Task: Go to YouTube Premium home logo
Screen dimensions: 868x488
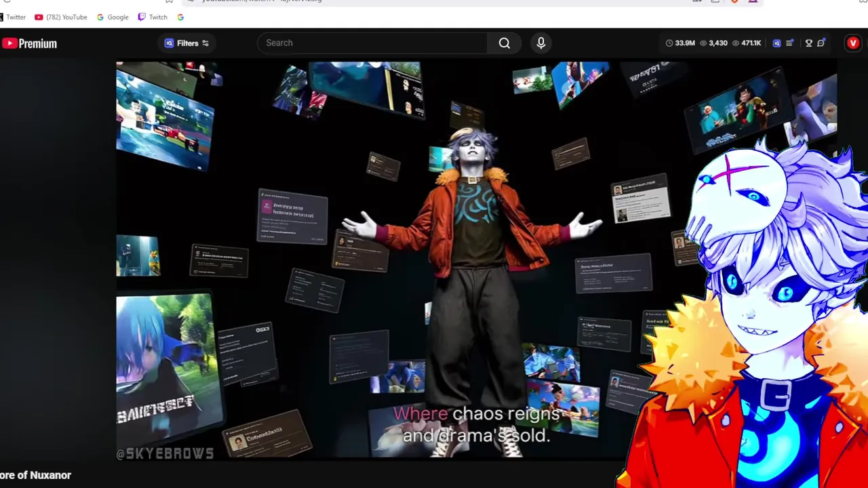Action: [29, 43]
